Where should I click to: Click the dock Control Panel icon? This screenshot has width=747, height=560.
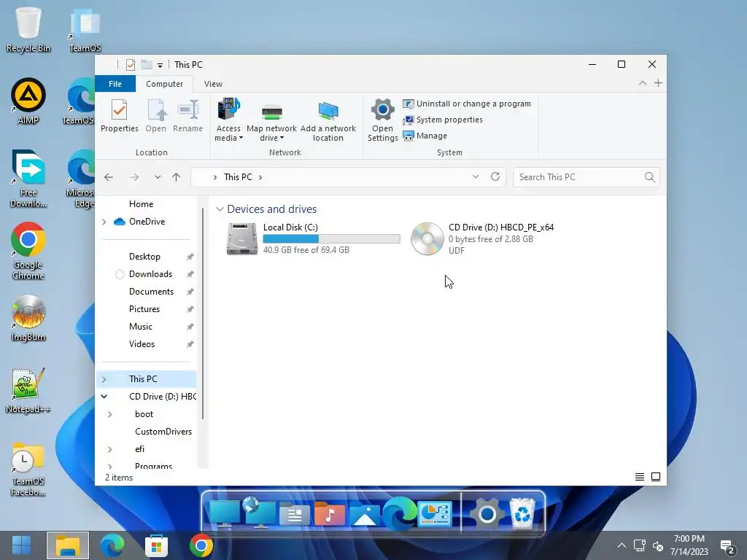(435, 514)
